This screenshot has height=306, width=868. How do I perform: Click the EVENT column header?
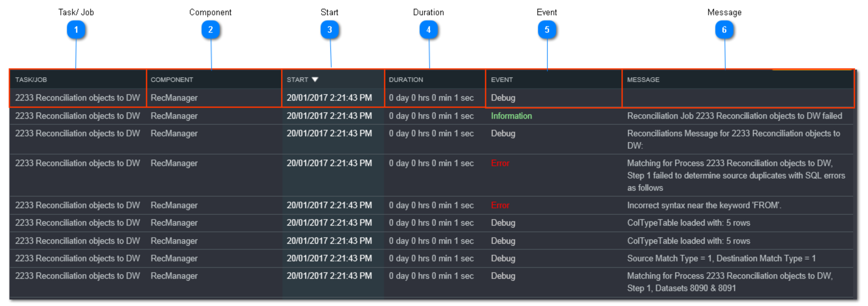point(502,80)
